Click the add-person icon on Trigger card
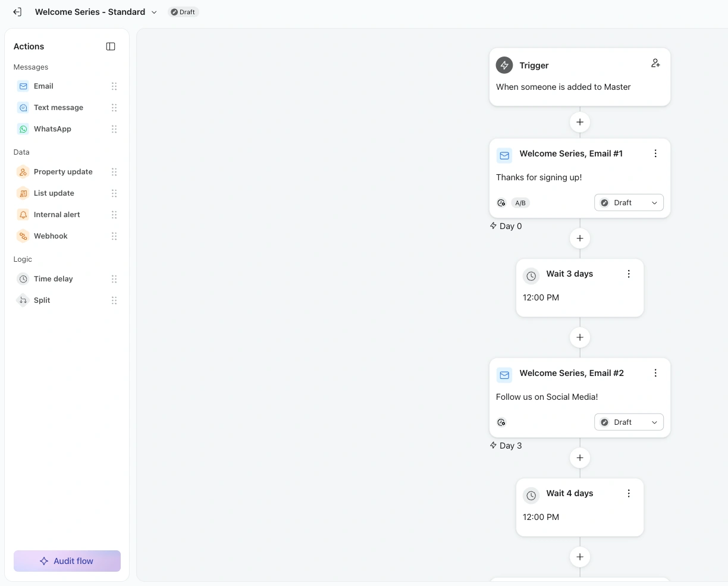 point(655,63)
